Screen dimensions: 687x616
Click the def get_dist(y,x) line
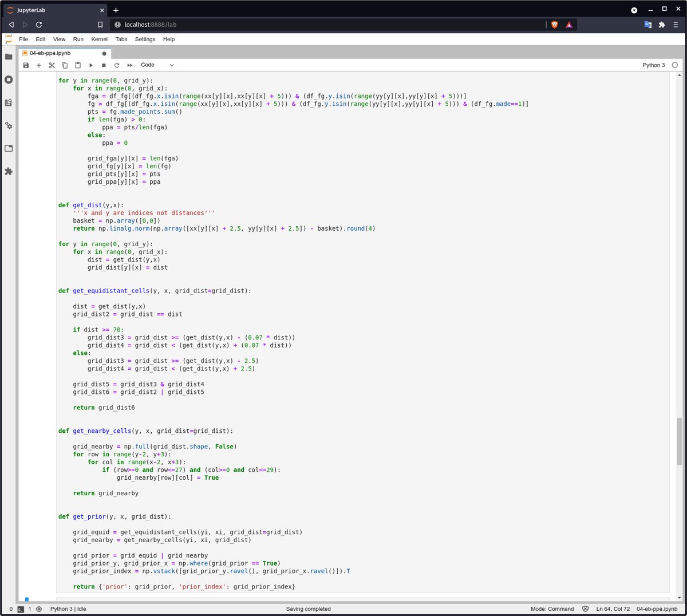(90, 205)
